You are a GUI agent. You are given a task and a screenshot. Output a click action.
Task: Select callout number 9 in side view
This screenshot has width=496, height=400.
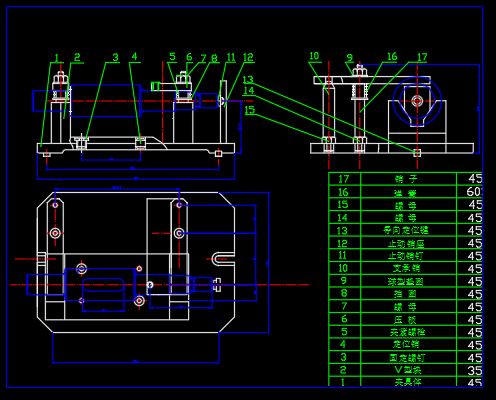click(349, 58)
